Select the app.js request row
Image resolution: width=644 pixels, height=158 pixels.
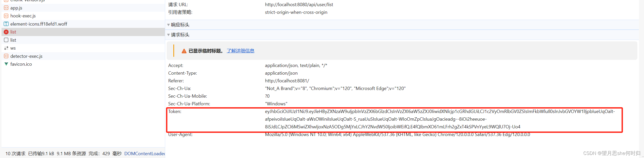click(83, 8)
